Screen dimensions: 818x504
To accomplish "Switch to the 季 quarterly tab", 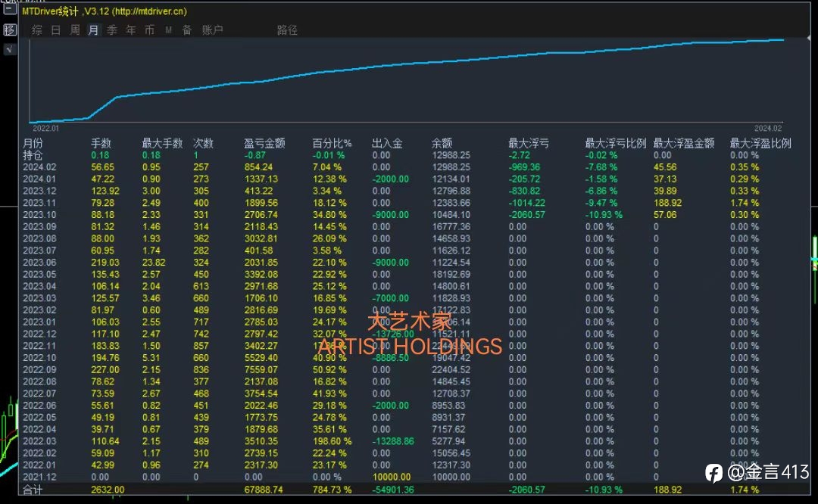I will [112, 30].
